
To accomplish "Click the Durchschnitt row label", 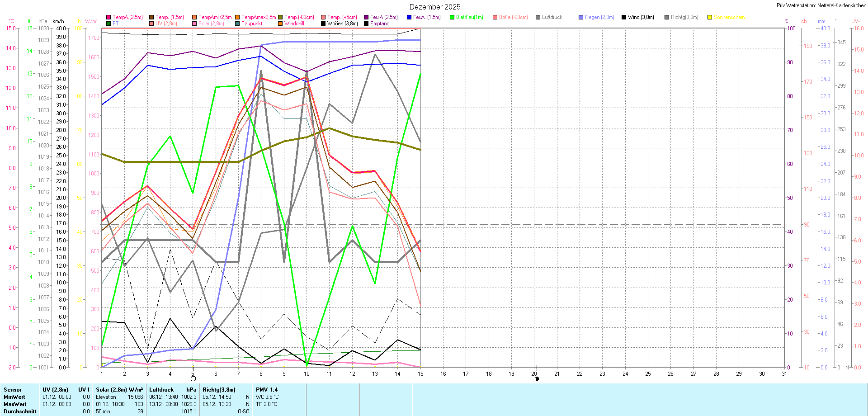I will click(20, 411).
